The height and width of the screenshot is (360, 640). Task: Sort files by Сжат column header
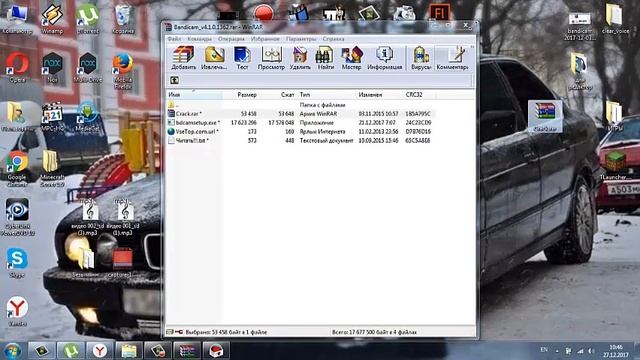pos(278,95)
